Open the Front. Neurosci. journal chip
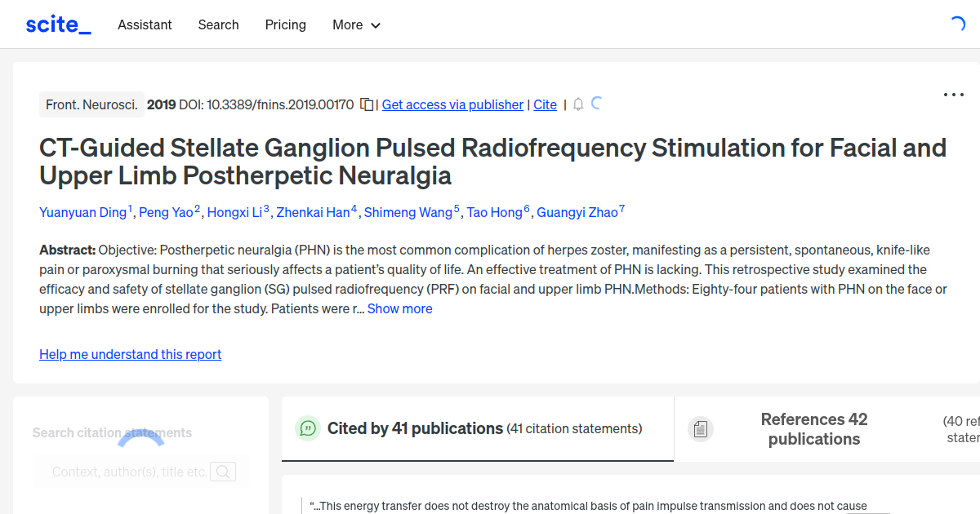The height and width of the screenshot is (514, 980). (91, 104)
